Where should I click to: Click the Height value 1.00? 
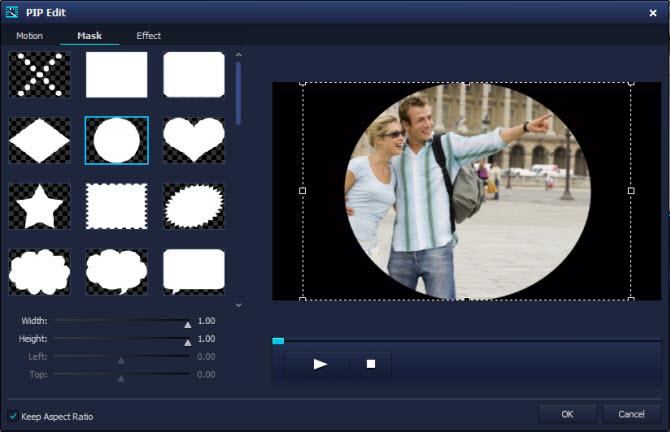coord(206,339)
